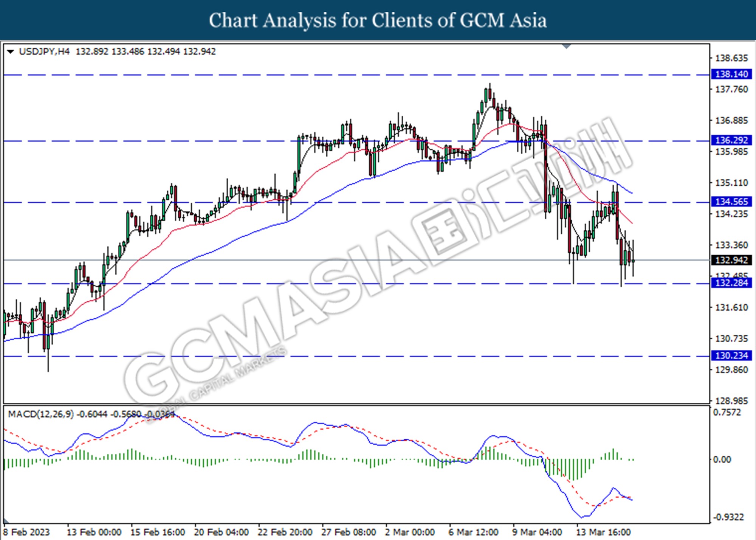Click the MACD(12,26,9) indicator label

41,414
